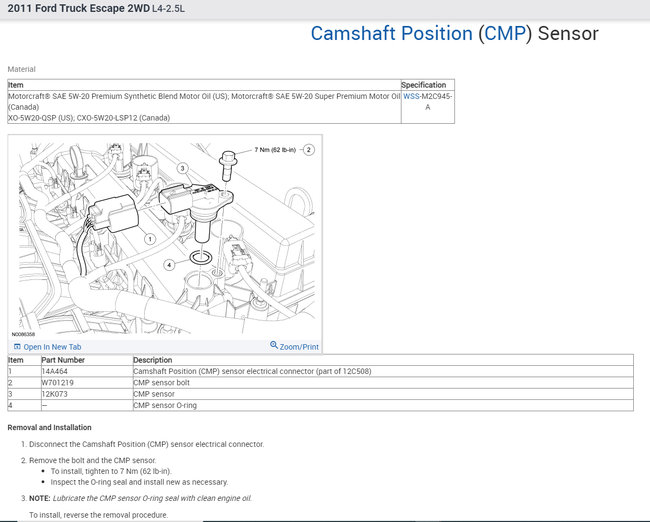This screenshot has height=522, width=650.
Task: Click the Zoom/Print link
Action: [x=299, y=347]
